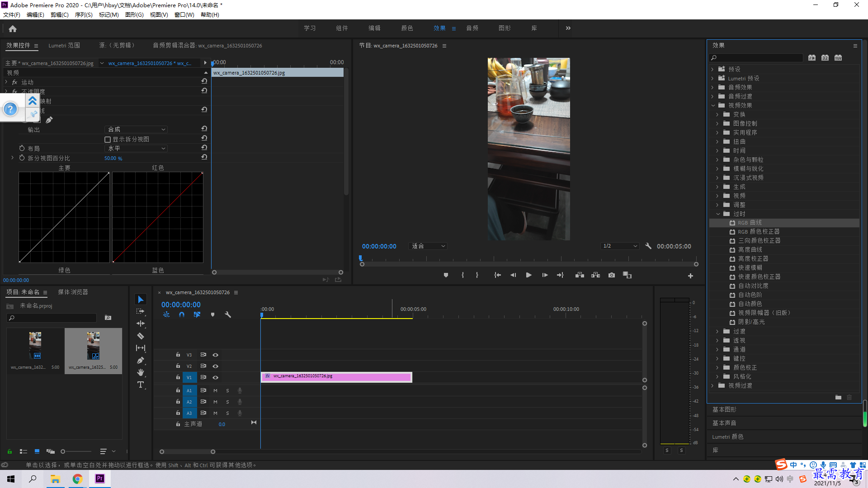868x488 pixels.
Task: Click Go to In point button
Action: click(497, 275)
